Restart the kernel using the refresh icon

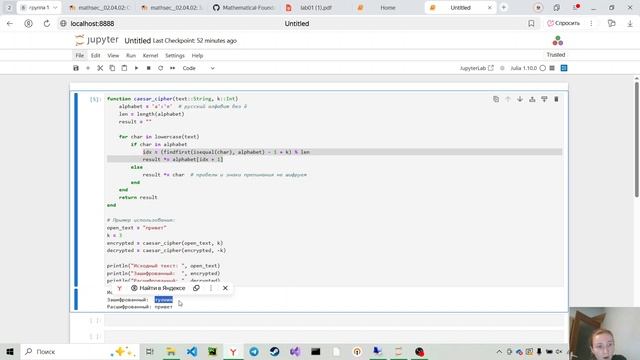tap(160, 68)
